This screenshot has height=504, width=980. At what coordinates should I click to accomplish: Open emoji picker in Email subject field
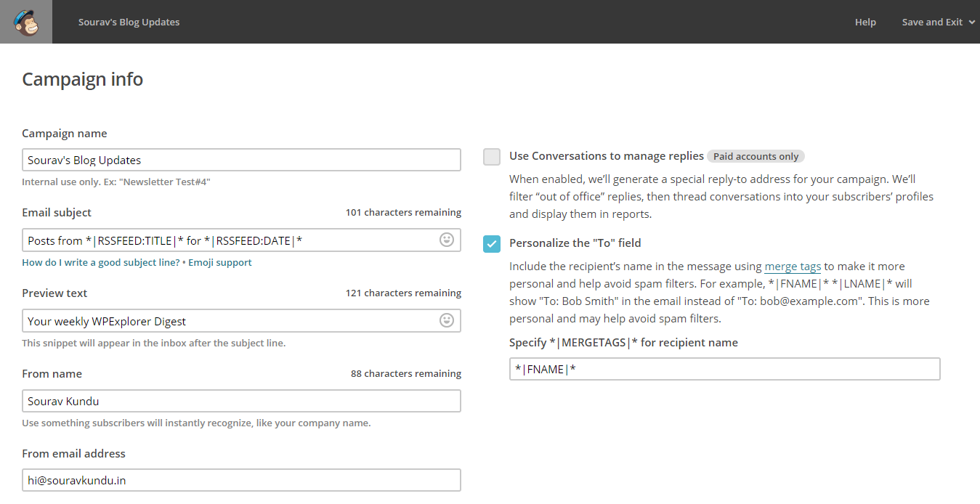(x=447, y=240)
